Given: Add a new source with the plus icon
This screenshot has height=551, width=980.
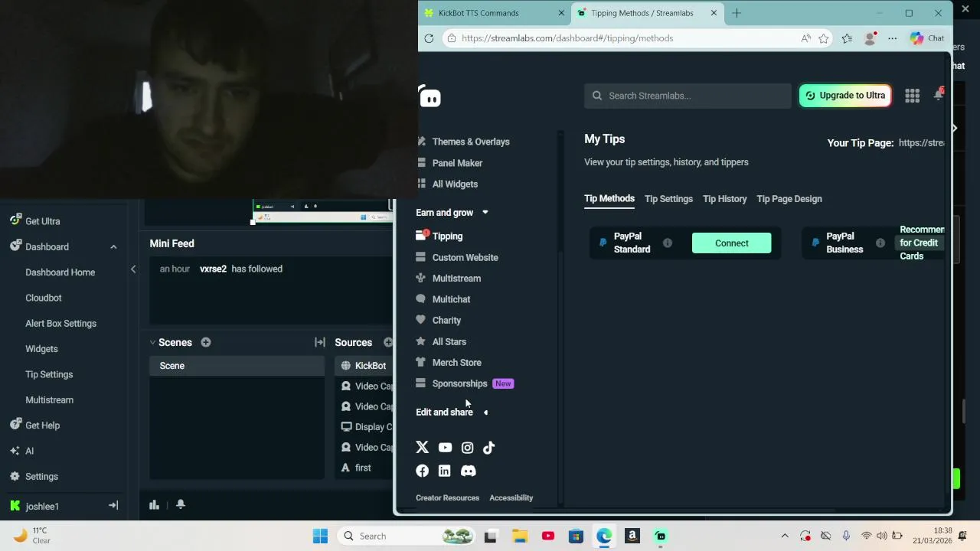Looking at the screenshot, I should 388,342.
